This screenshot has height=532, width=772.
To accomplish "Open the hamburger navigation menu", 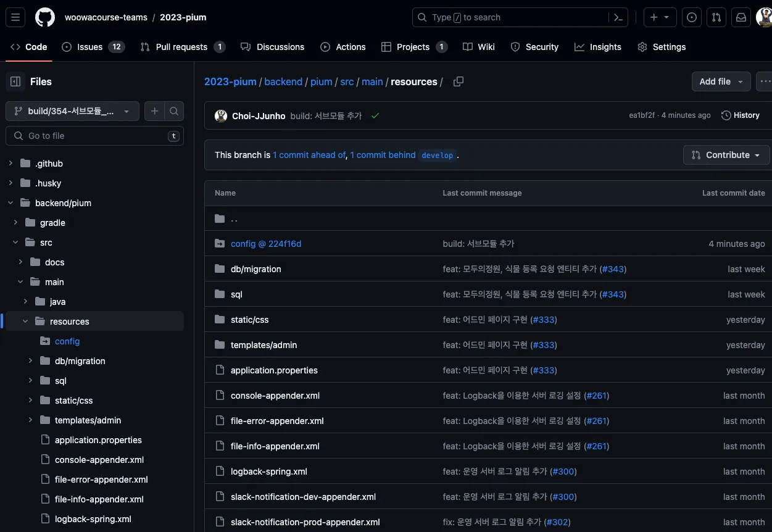I will [x=15, y=17].
